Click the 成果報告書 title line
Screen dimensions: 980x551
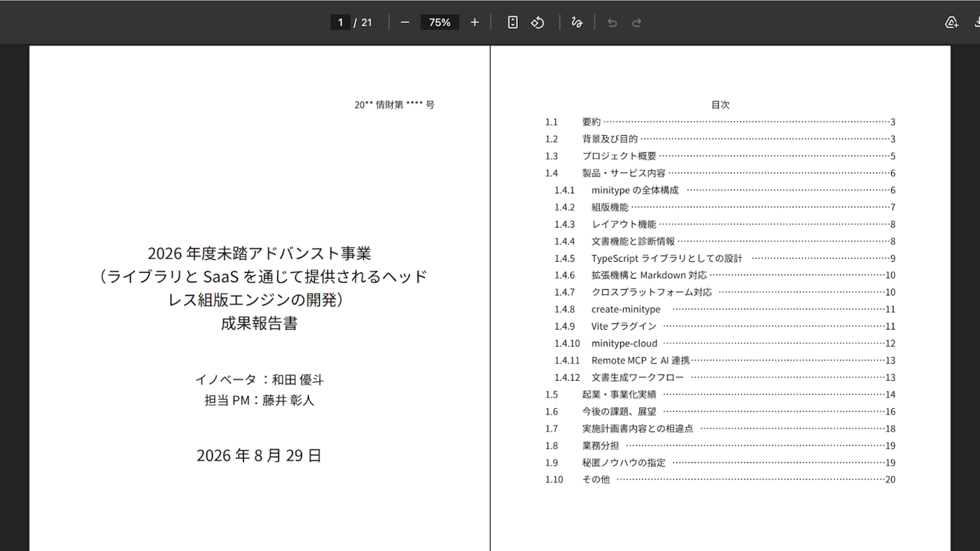tap(259, 323)
